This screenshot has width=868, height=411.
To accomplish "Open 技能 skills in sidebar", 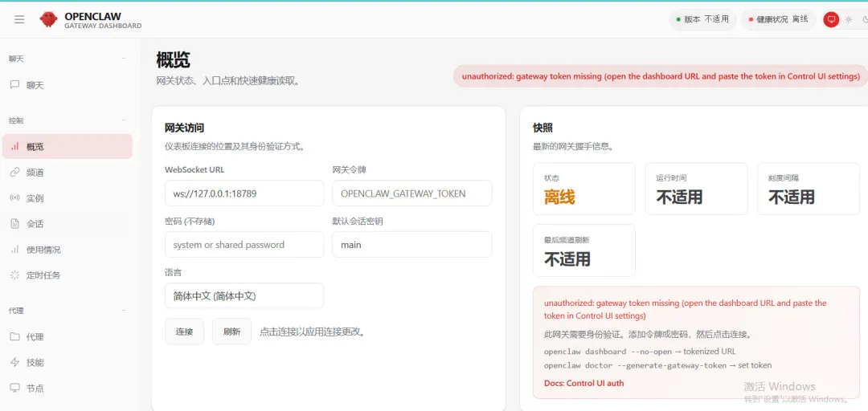I will pyautogui.click(x=67, y=362).
